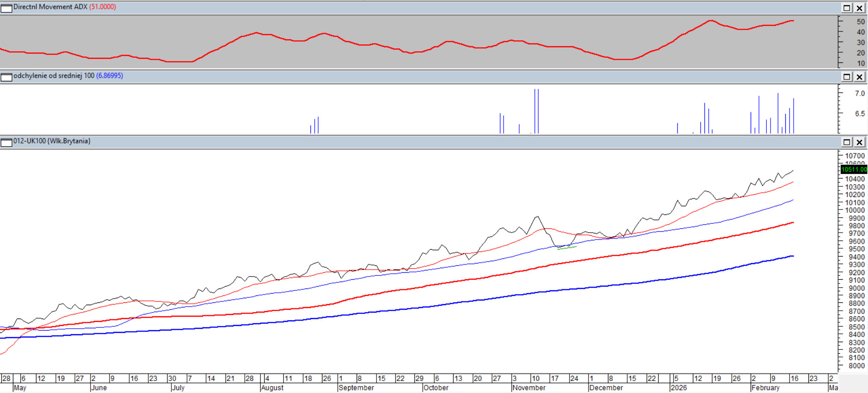Viewport: 868px width, 393px height.
Task: Select the short green trendline near November 24
Action: [567, 248]
